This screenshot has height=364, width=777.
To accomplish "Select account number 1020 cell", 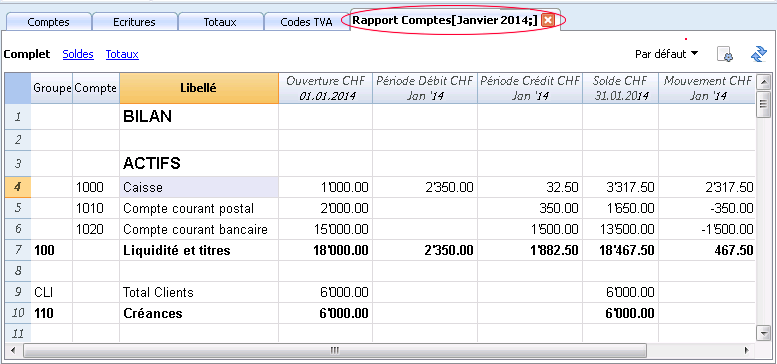I will pyautogui.click(x=96, y=229).
